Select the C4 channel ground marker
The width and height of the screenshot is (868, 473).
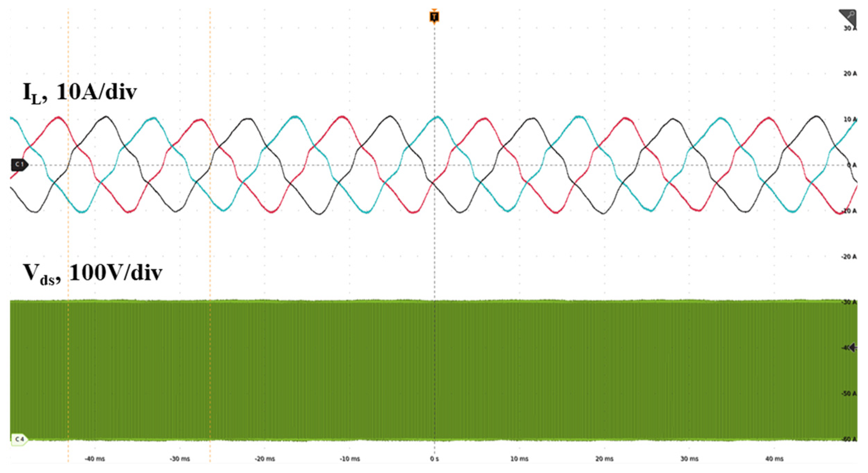point(19,439)
